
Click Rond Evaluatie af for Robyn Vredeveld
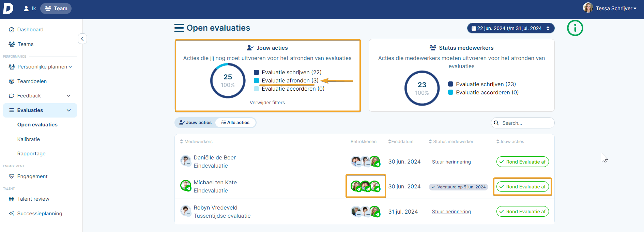pos(523,212)
